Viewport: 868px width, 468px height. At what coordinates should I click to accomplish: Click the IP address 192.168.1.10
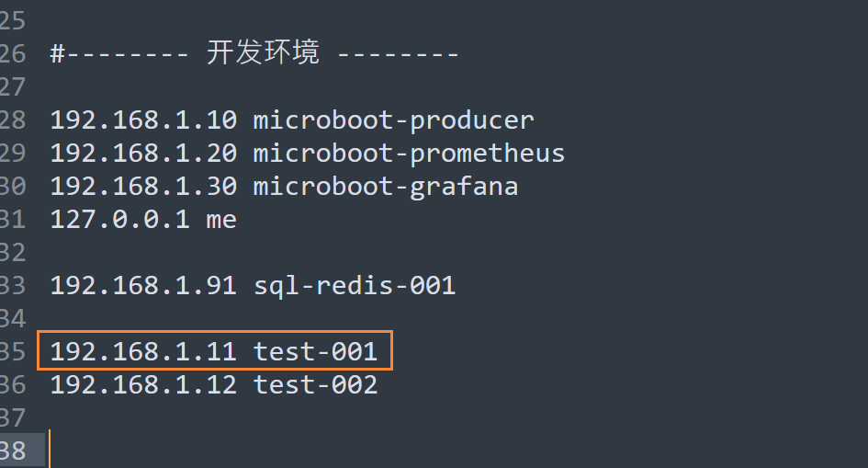(x=143, y=120)
